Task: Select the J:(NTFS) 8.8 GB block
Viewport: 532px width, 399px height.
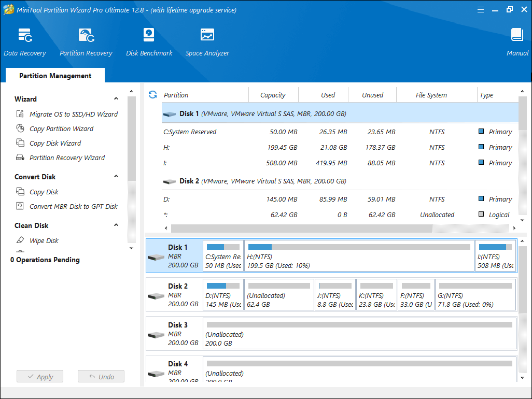Action: point(335,295)
